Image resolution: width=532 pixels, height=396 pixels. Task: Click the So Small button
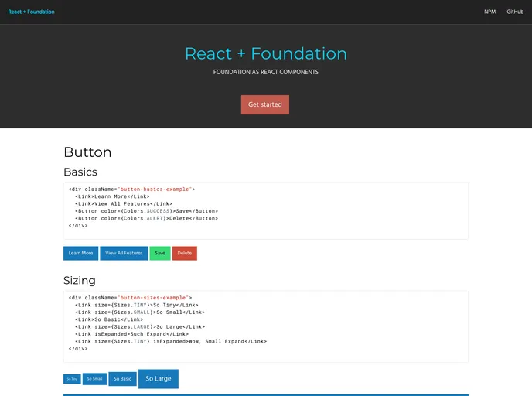(94, 379)
